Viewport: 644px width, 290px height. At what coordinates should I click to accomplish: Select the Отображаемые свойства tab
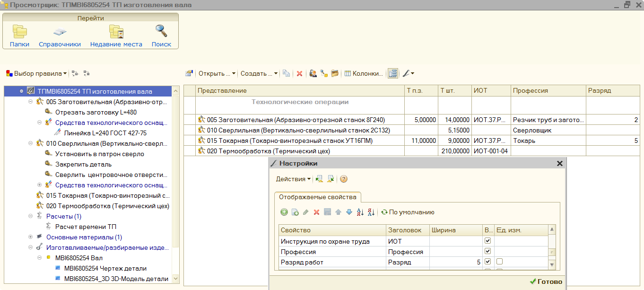click(317, 197)
